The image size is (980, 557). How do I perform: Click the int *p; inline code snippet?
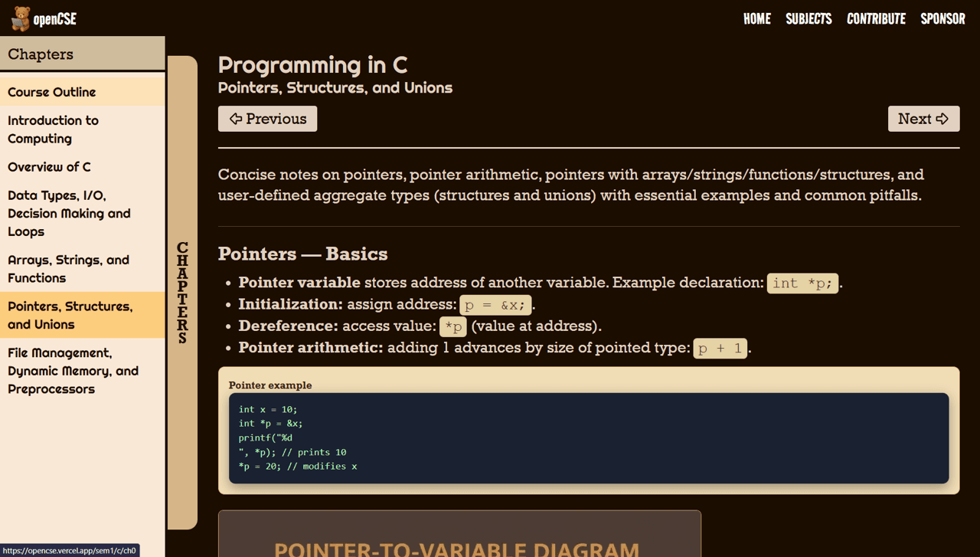click(802, 283)
